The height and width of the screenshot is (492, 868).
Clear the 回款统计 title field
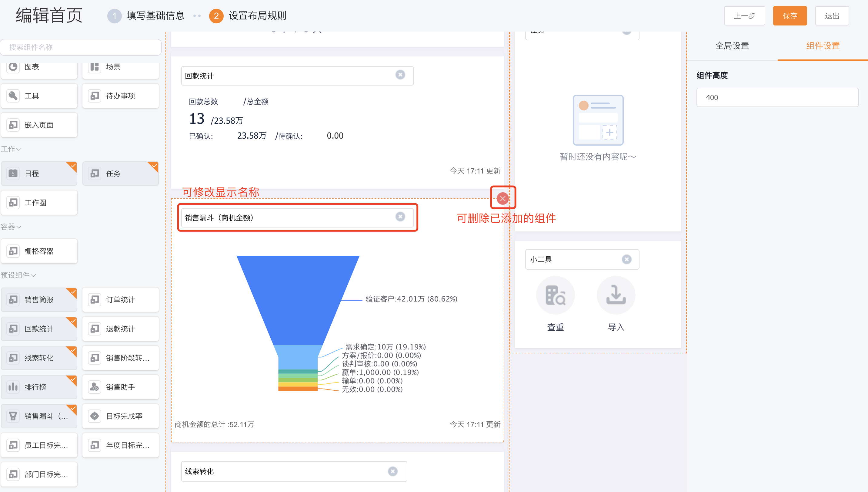(400, 75)
